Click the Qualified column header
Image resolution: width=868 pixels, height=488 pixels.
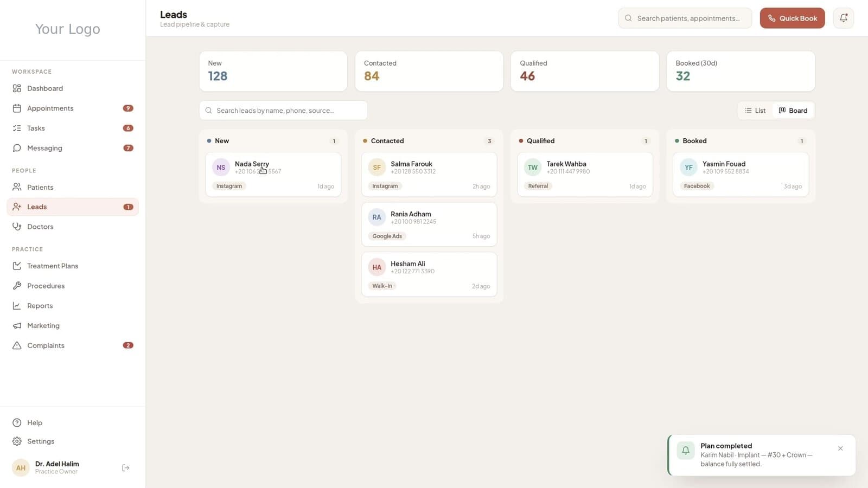[x=585, y=141]
